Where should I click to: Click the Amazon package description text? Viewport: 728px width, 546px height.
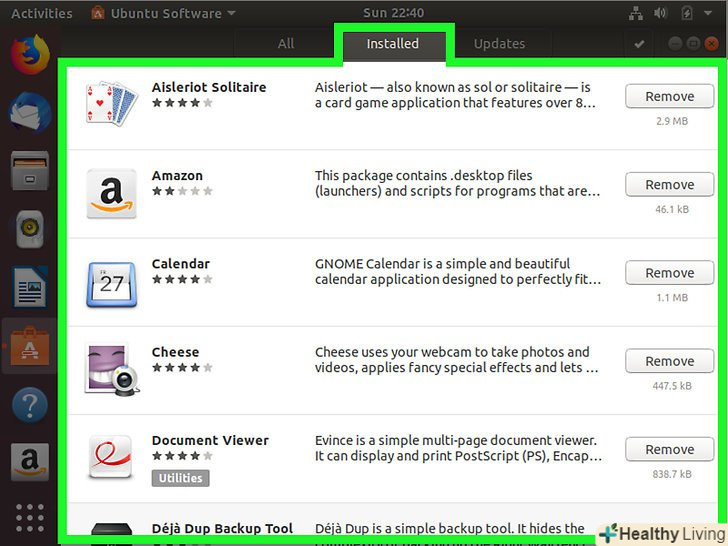[457, 183]
